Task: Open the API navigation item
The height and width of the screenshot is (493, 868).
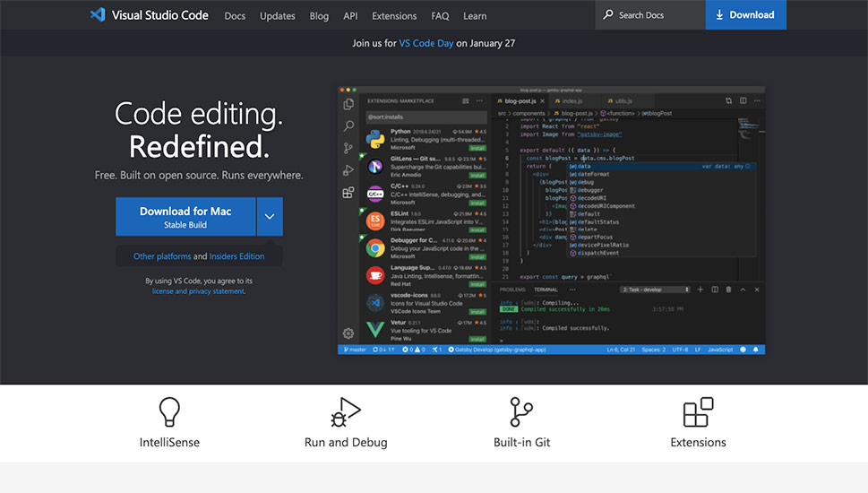Action: pyautogui.click(x=350, y=16)
